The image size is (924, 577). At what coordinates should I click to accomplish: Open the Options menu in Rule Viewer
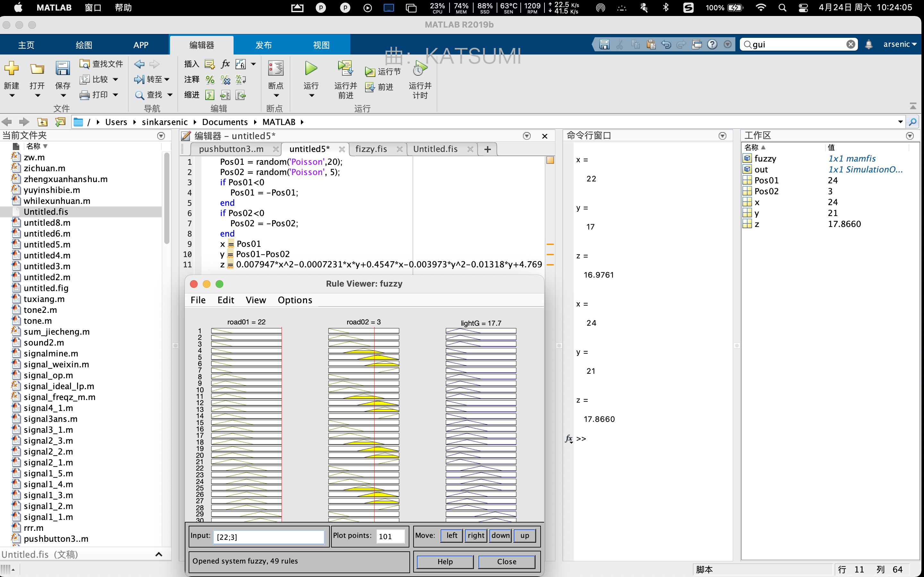tap(295, 300)
